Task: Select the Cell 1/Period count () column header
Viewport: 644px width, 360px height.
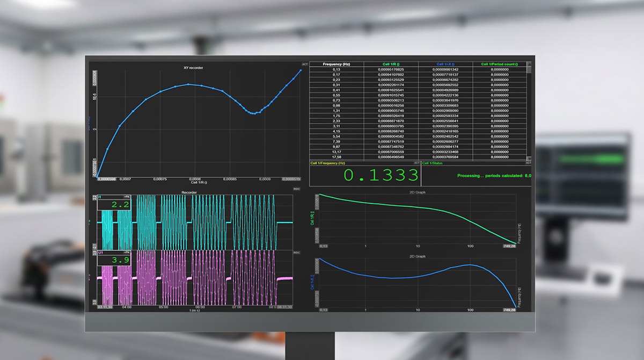Action: 500,64
